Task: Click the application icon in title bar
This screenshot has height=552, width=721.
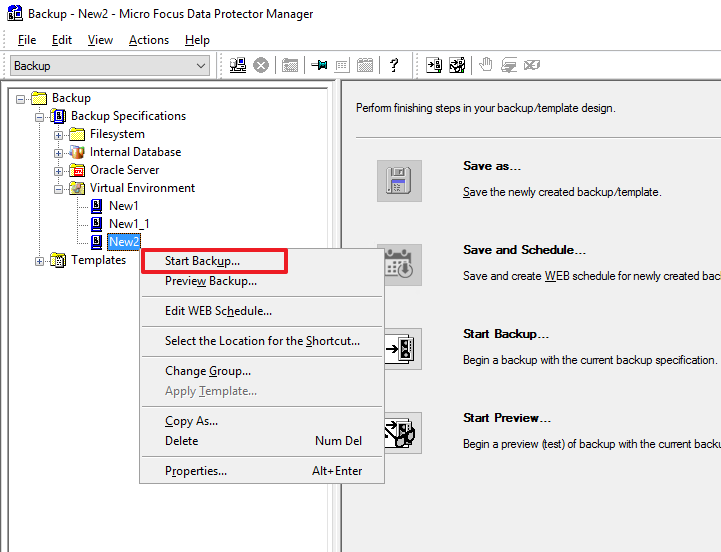Action: pos(15,13)
